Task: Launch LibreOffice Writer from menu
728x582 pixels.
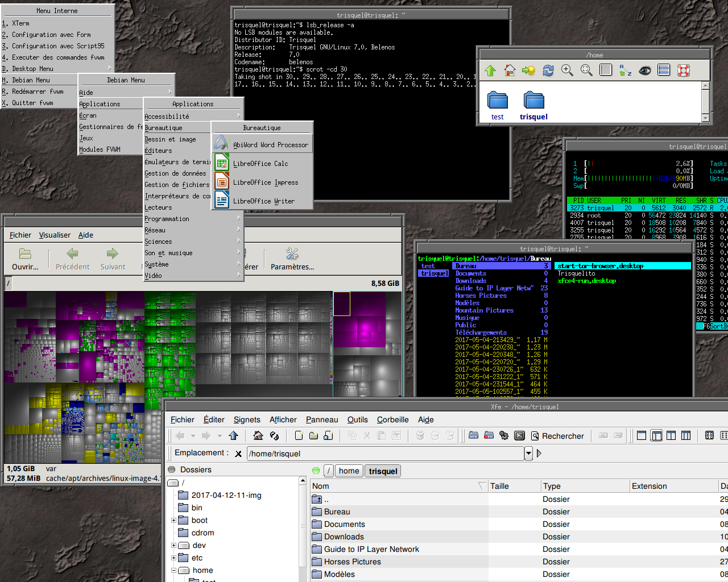Action: coord(262,201)
